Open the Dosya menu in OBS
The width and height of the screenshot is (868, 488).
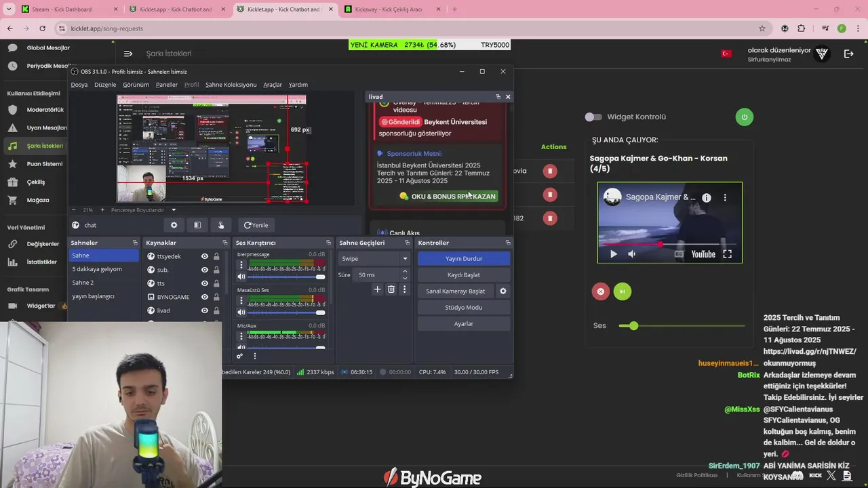pos(79,85)
